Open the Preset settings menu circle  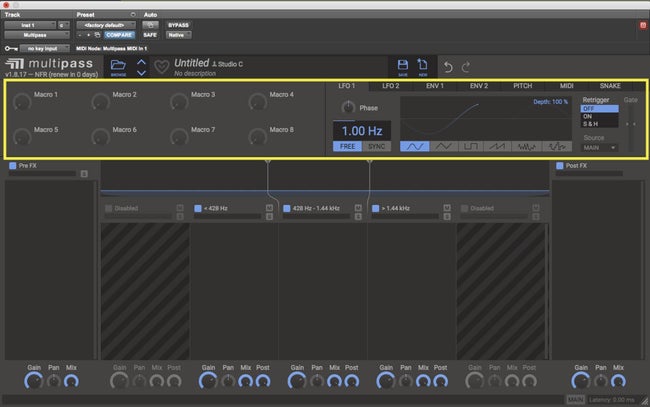click(133, 15)
